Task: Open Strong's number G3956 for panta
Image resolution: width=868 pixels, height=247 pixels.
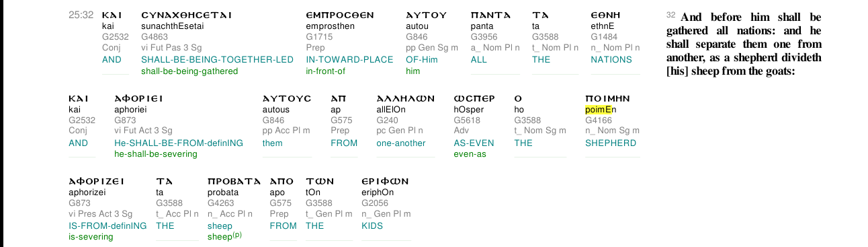Action: click(x=484, y=37)
